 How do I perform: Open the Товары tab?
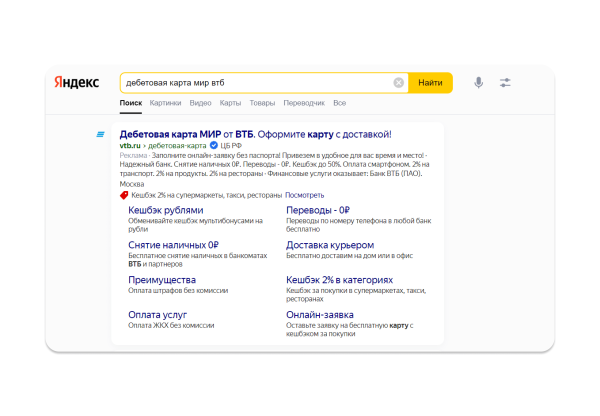point(262,103)
